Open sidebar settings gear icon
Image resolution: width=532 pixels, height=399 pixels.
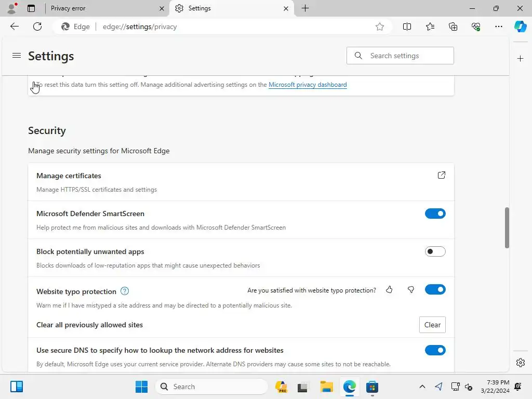520,362
